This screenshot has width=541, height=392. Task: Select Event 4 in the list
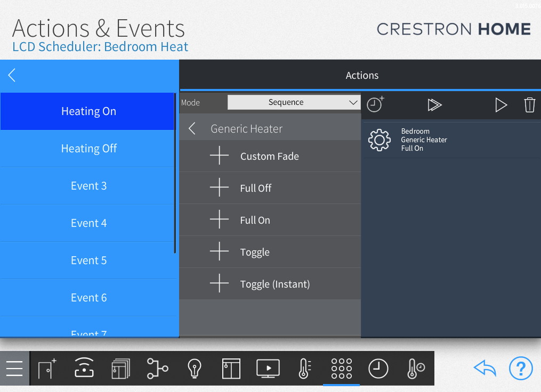88,223
